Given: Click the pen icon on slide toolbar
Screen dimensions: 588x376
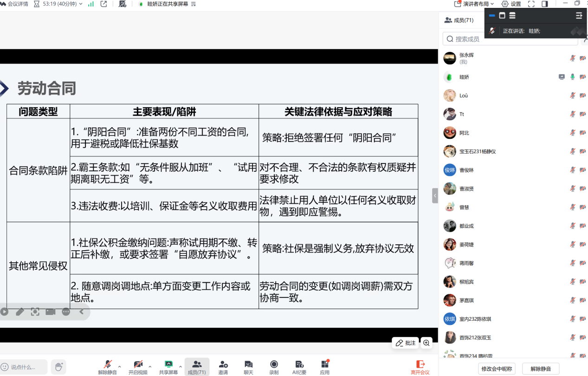Looking at the screenshot, I should (x=20, y=312).
